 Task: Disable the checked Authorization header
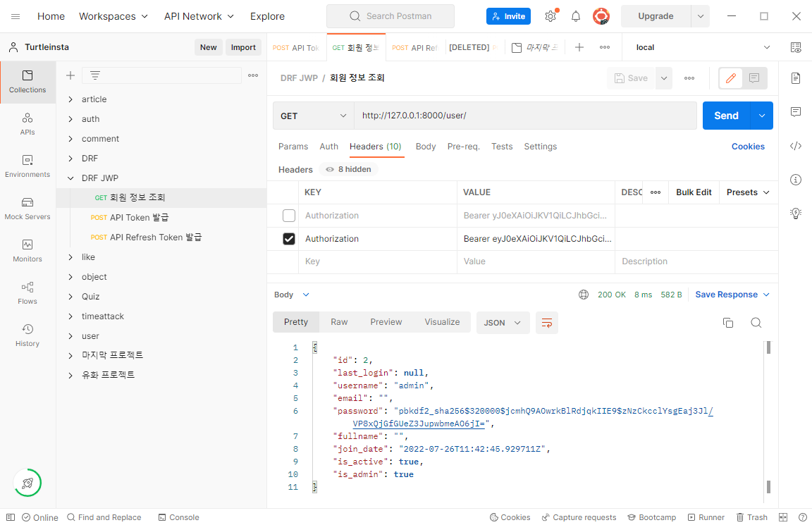(x=289, y=239)
